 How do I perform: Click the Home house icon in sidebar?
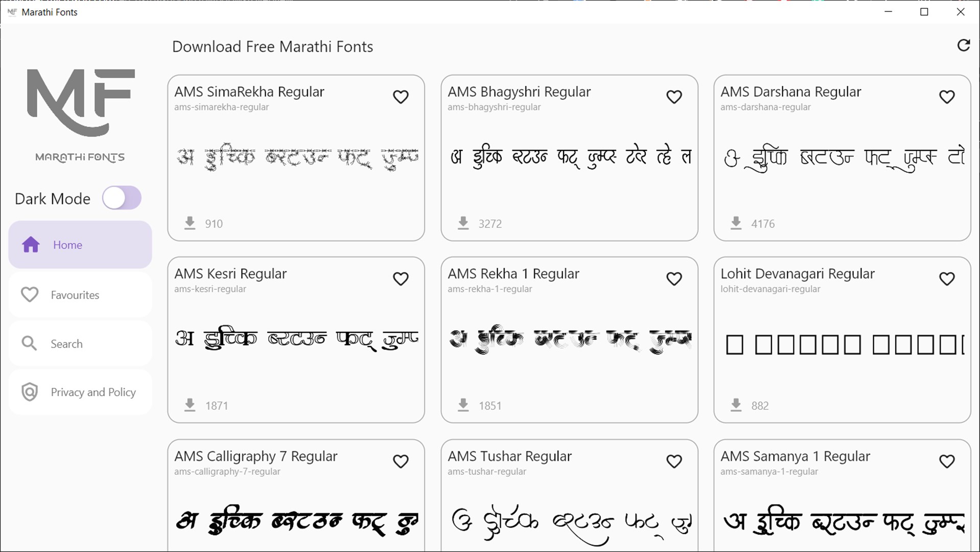(30, 244)
